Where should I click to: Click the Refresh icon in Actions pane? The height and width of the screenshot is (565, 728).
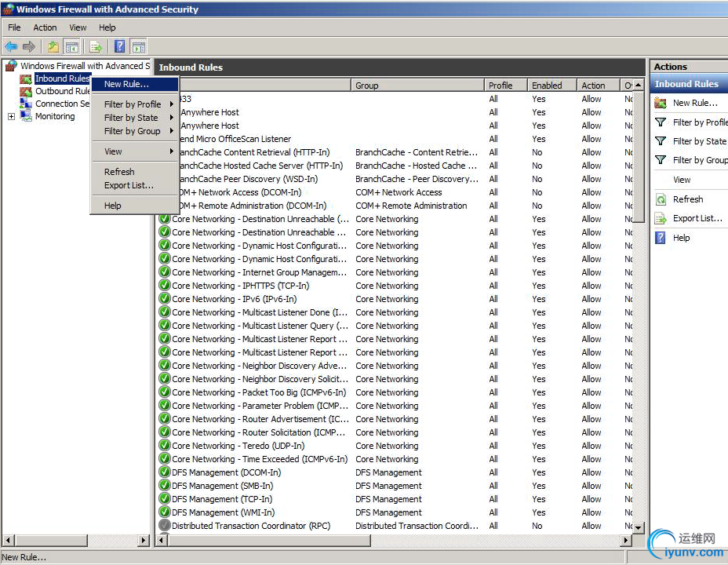coord(661,199)
